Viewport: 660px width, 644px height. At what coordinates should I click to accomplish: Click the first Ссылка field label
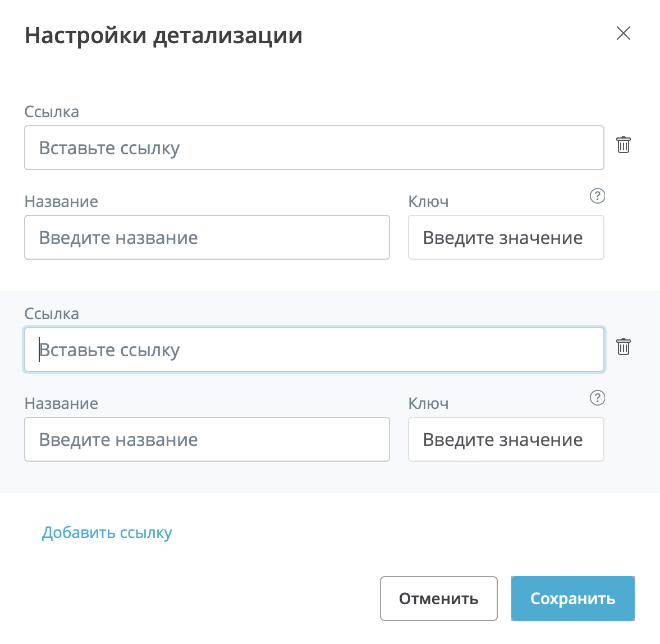point(52,112)
